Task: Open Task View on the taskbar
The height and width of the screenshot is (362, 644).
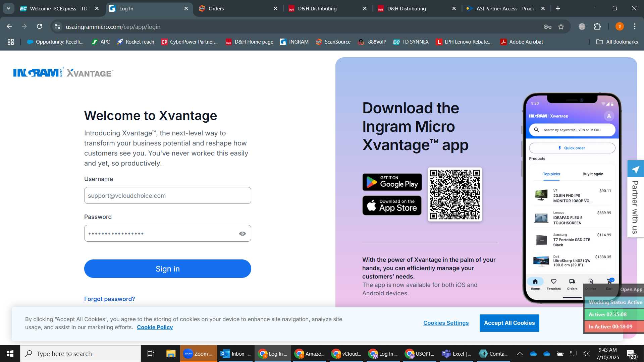Action: pyautogui.click(x=151, y=354)
